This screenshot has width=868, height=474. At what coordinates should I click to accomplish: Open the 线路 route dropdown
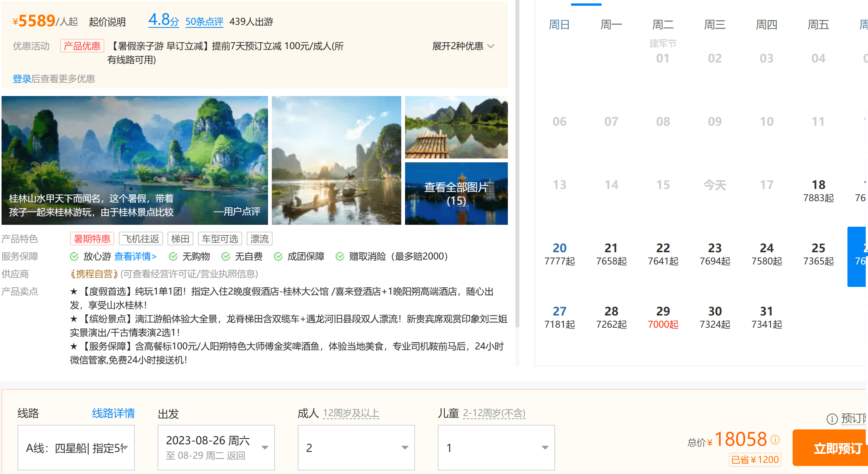(76, 448)
